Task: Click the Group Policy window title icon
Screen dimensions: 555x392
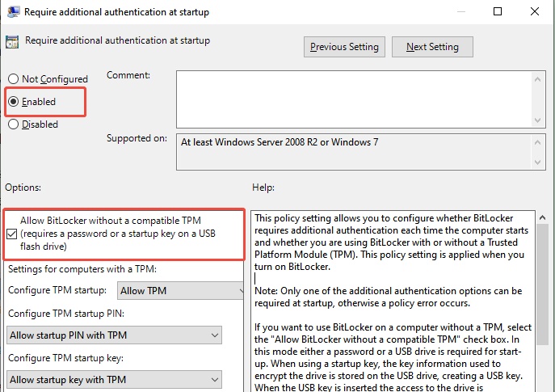Action: point(14,11)
